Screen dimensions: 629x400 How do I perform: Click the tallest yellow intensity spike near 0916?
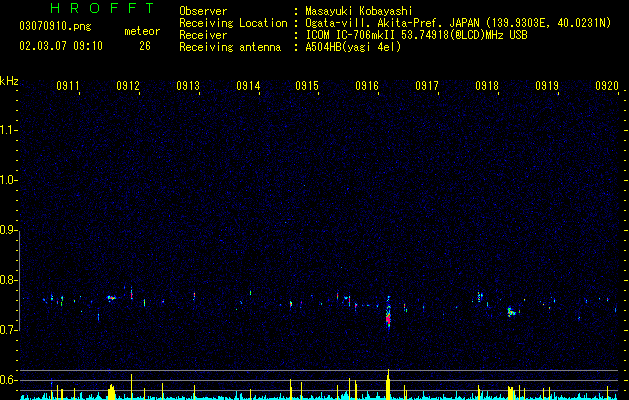click(x=388, y=384)
